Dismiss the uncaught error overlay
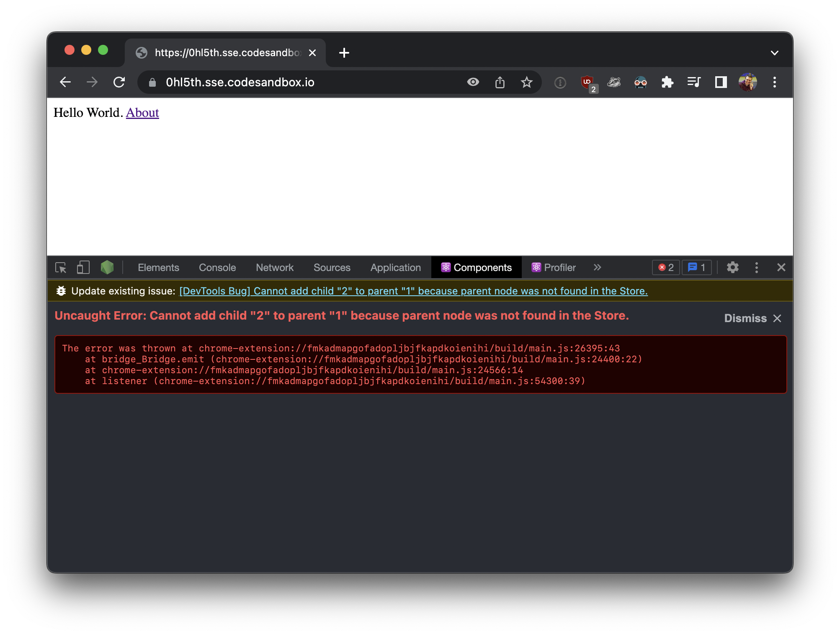 click(745, 318)
